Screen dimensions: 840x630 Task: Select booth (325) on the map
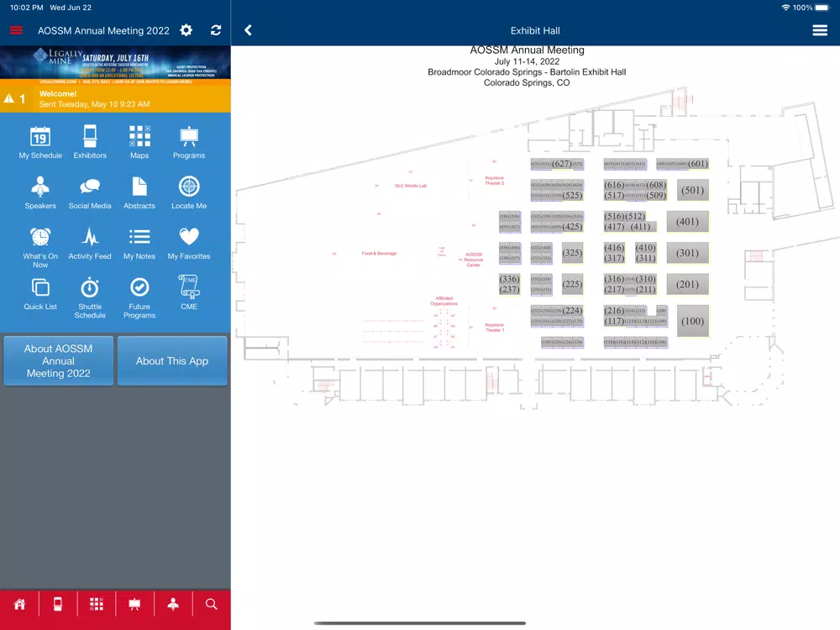572,253
